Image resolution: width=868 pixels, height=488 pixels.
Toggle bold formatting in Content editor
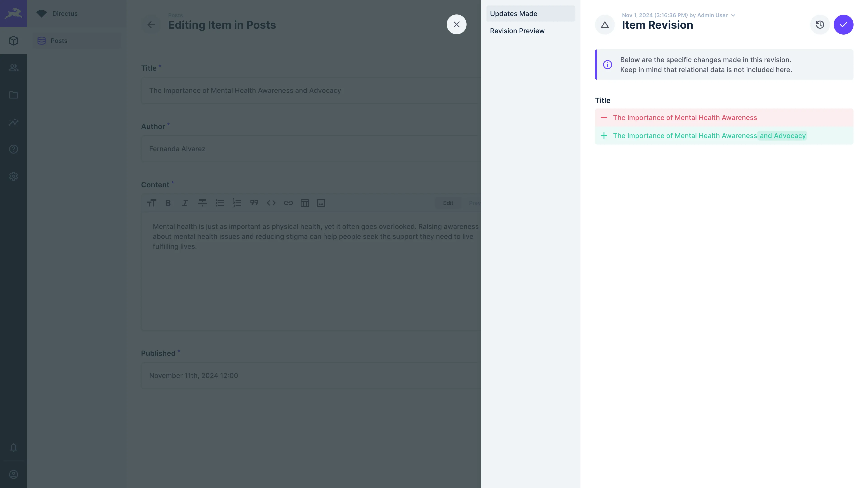coord(168,203)
